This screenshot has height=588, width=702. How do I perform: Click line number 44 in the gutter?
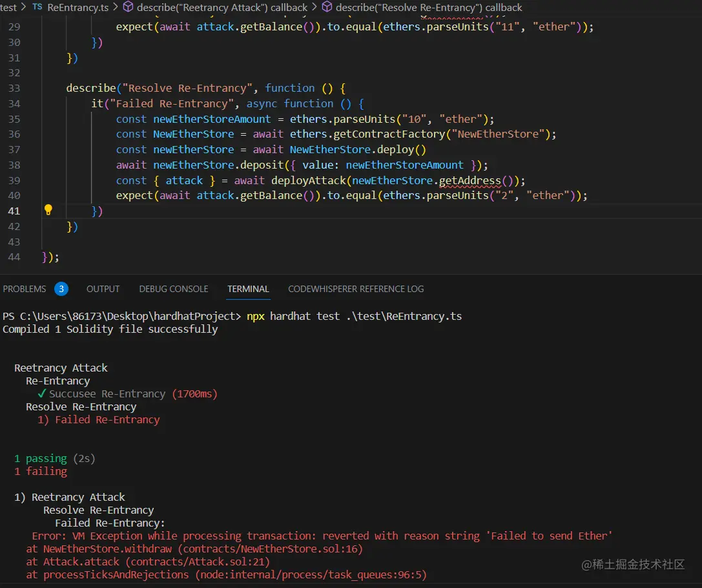tap(14, 257)
